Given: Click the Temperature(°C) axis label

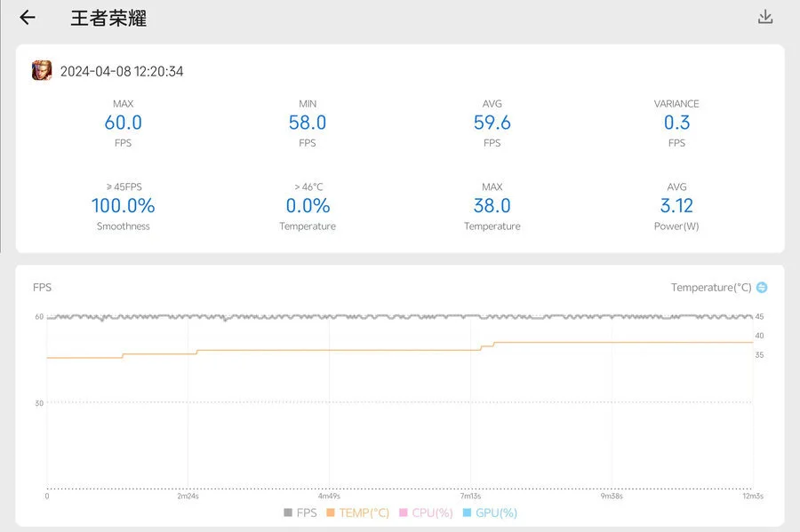Looking at the screenshot, I should coord(711,288).
